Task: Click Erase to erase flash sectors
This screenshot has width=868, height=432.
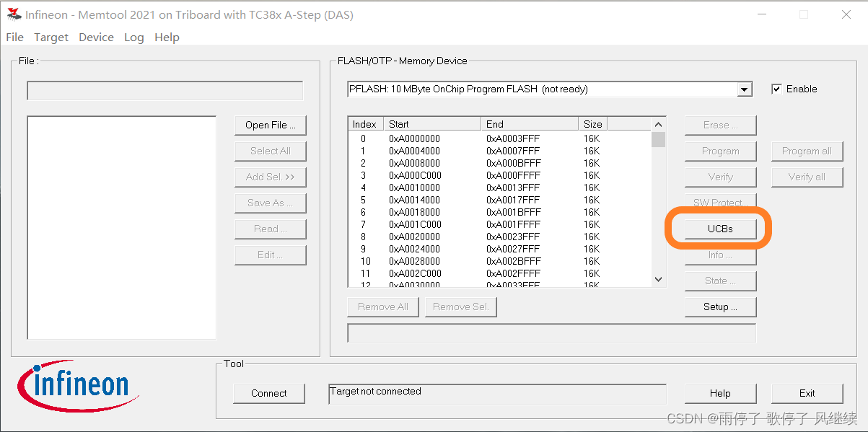Action: [719, 125]
